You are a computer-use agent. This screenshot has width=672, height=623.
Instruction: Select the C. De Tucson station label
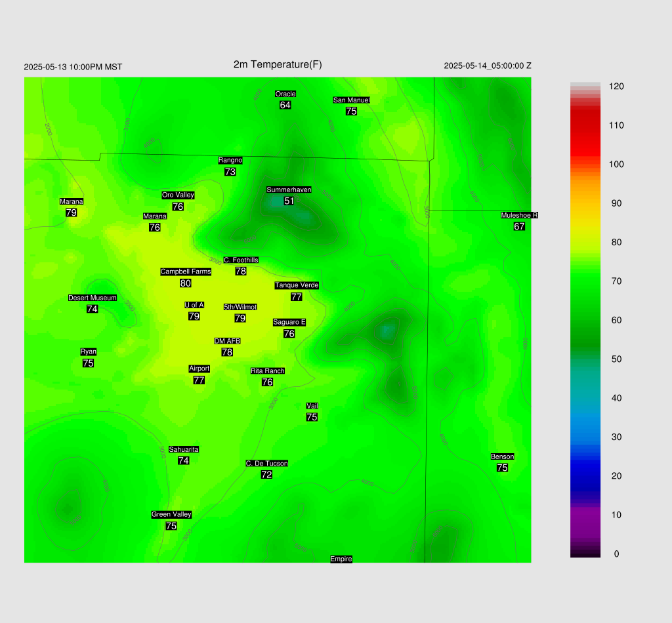click(266, 463)
